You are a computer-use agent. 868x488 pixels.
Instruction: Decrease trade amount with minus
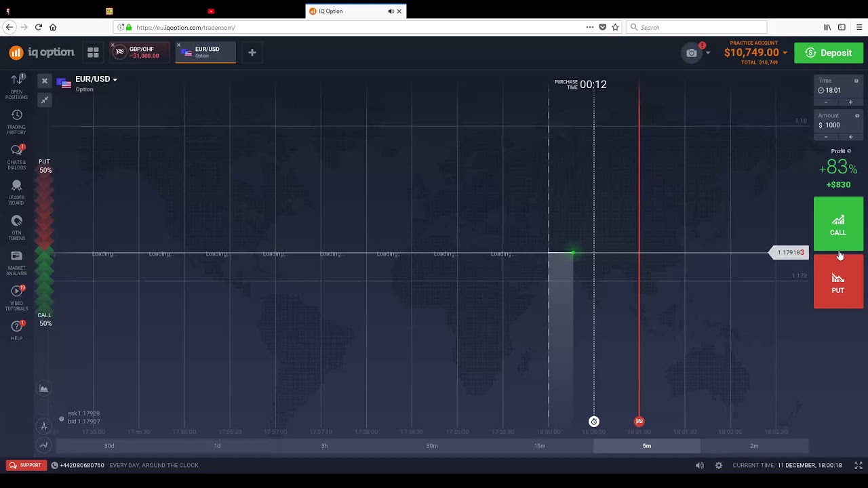[826, 137]
